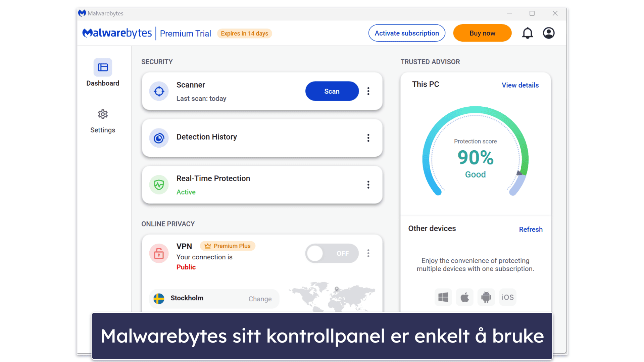Open View details for This PC

point(520,85)
